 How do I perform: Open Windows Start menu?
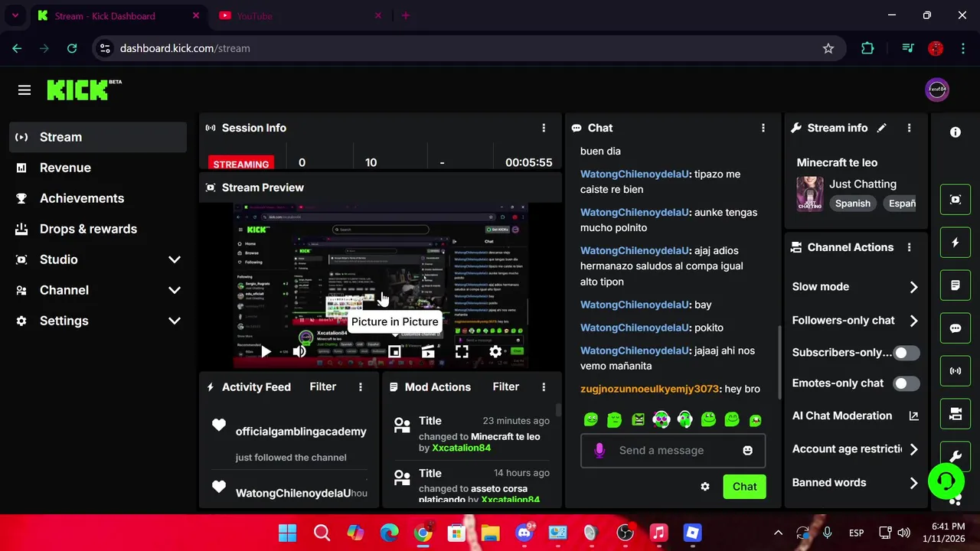[288, 533]
